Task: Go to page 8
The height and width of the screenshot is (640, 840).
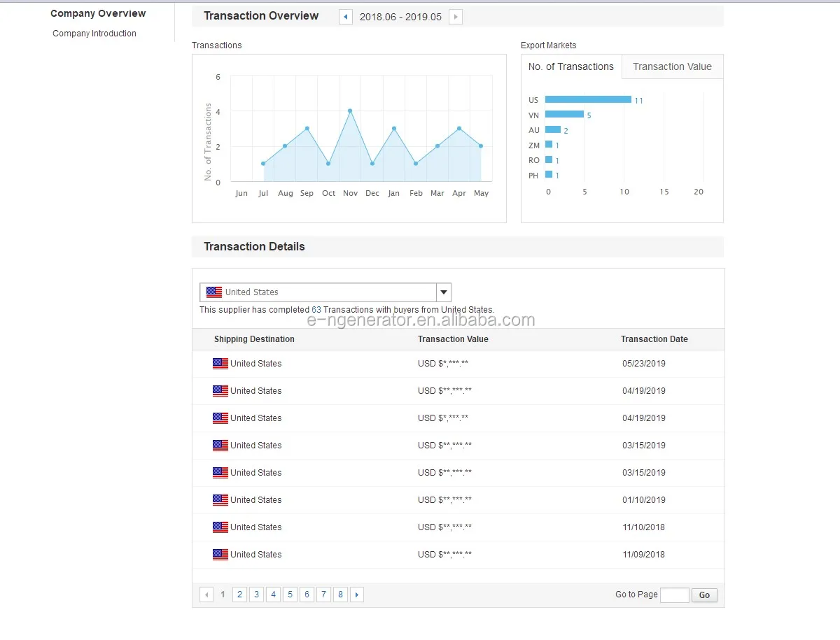Action: click(x=340, y=595)
